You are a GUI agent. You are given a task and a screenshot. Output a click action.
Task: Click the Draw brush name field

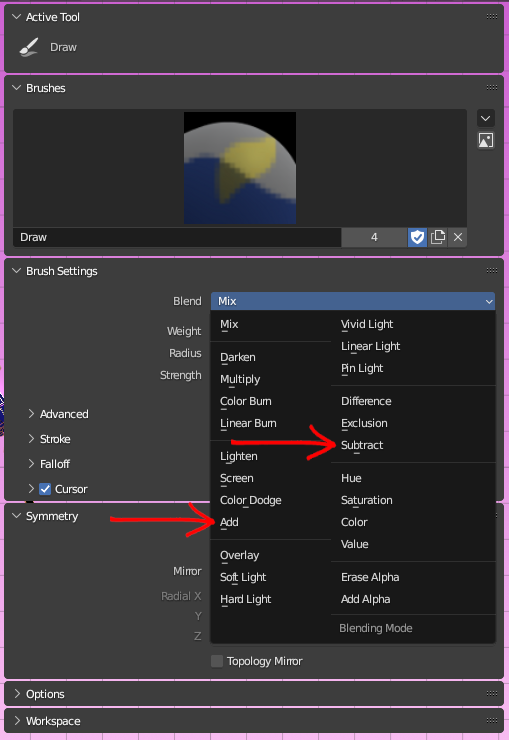[x=177, y=237]
